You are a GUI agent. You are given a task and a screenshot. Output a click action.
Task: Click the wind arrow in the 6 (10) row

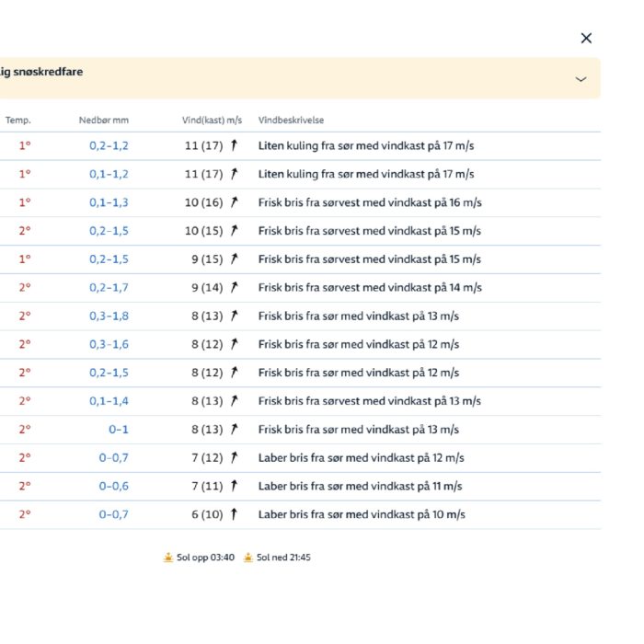234,513
